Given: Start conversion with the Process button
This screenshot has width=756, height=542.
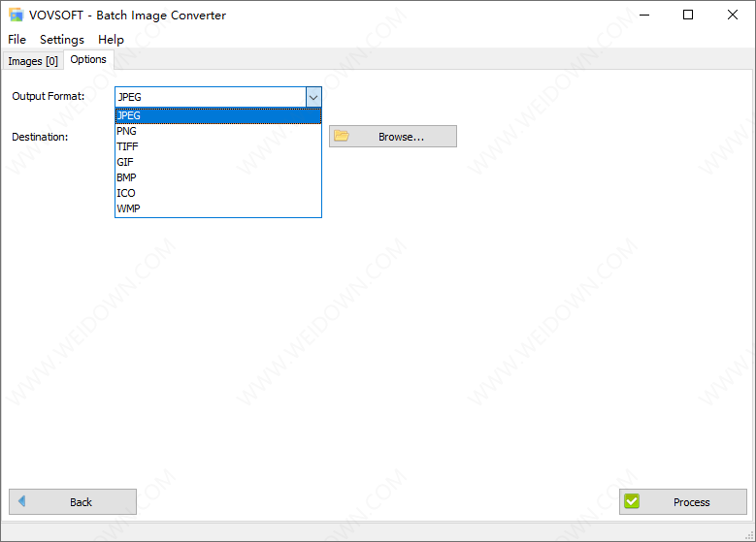Looking at the screenshot, I should 683,502.
